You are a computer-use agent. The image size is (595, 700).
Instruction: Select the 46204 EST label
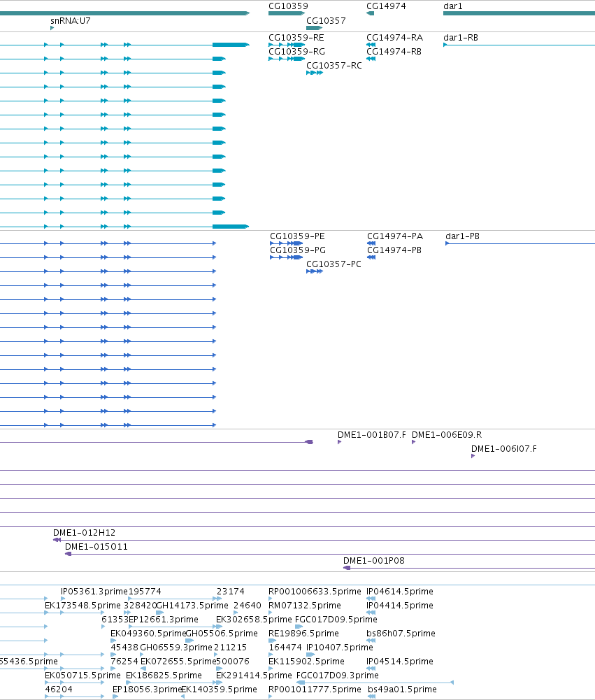[59, 690]
